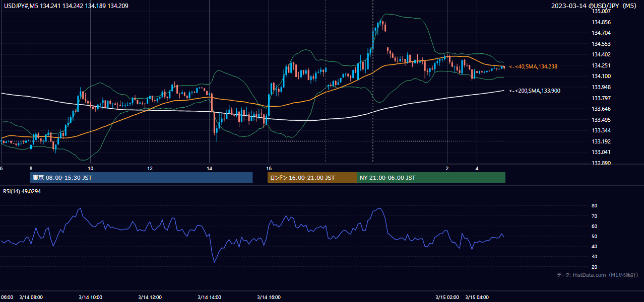Click hour label 8 under the price chart

pyautogui.click(x=31, y=168)
